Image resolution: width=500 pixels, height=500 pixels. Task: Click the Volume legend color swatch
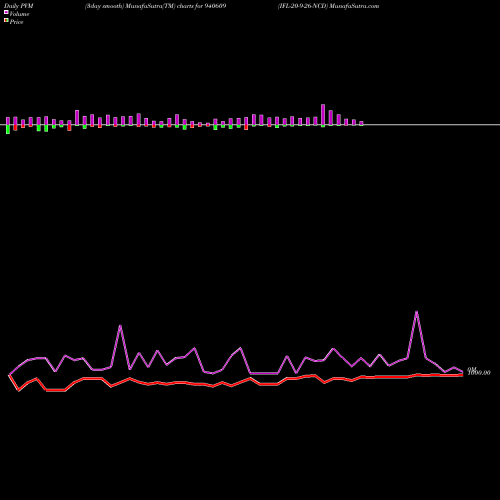tap(6, 12)
